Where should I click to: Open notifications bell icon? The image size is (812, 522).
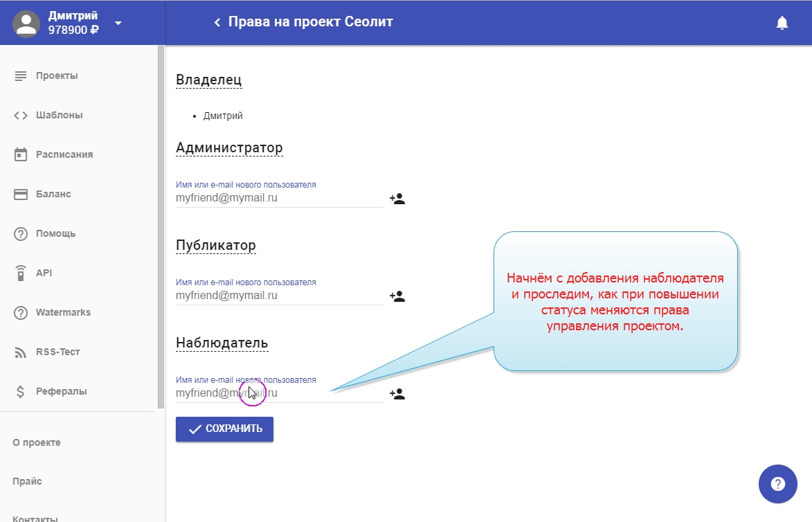click(782, 23)
